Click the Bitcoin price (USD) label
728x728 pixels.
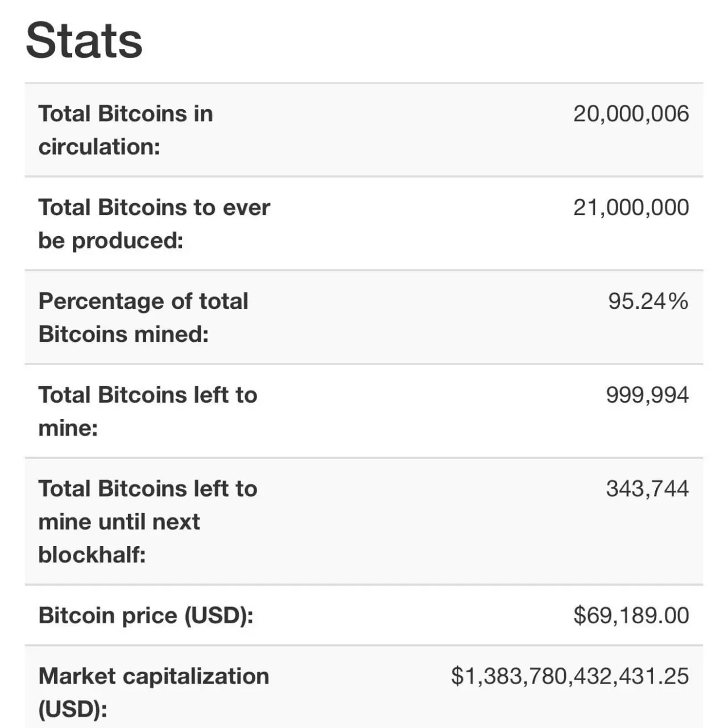click(146, 616)
